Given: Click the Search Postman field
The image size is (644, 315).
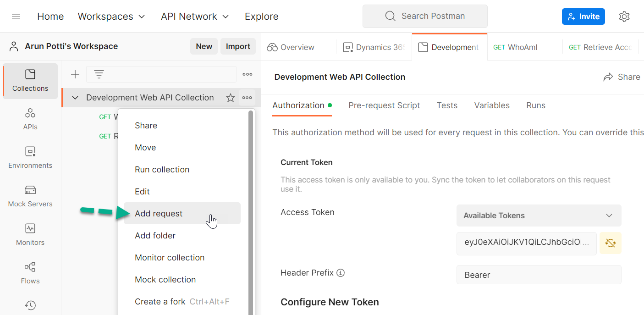Looking at the screenshot, I should pos(424,16).
